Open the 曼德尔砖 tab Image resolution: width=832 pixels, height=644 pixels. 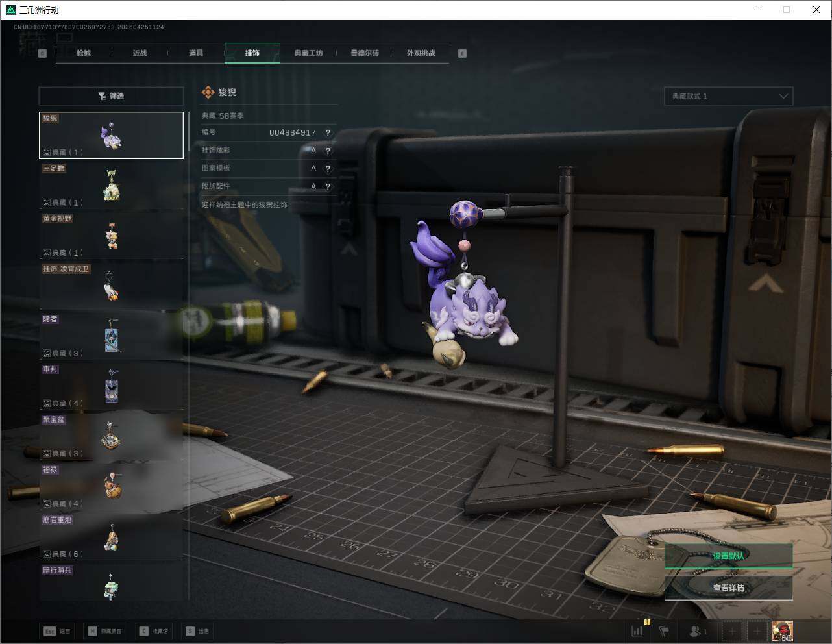(364, 53)
